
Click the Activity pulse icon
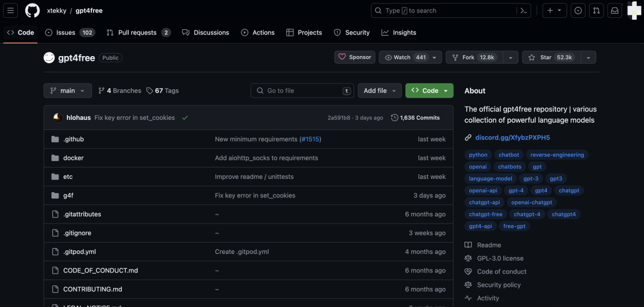[x=468, y=299]
